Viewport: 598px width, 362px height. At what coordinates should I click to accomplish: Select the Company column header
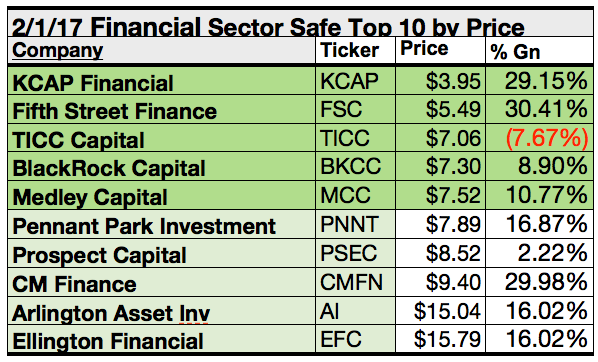tap(162, 50)
